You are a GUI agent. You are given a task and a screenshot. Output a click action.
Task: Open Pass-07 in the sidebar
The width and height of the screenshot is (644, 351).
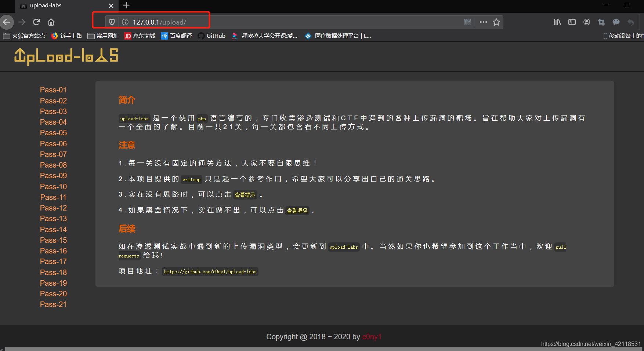point(53,154)
